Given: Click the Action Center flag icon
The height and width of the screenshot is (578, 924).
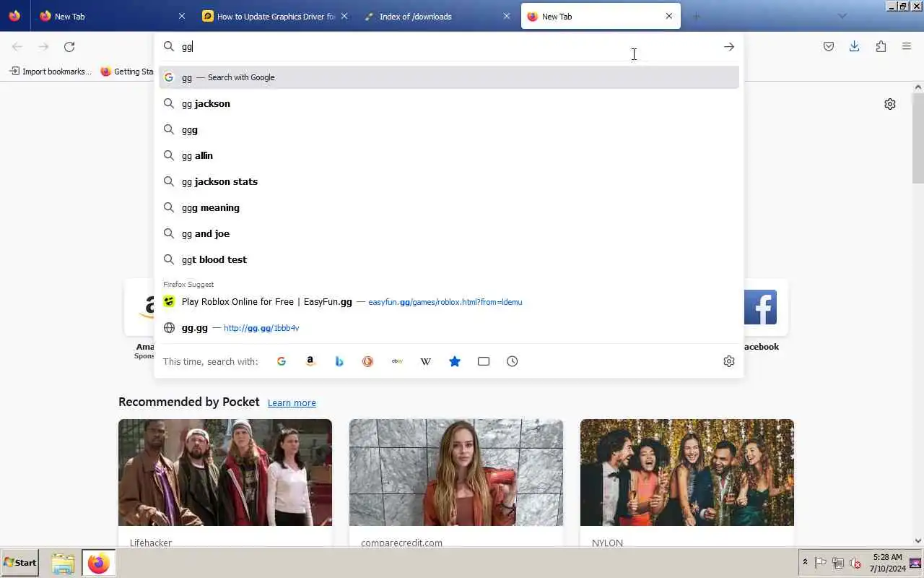Looking at the screenshot, I should pos(821,563).
